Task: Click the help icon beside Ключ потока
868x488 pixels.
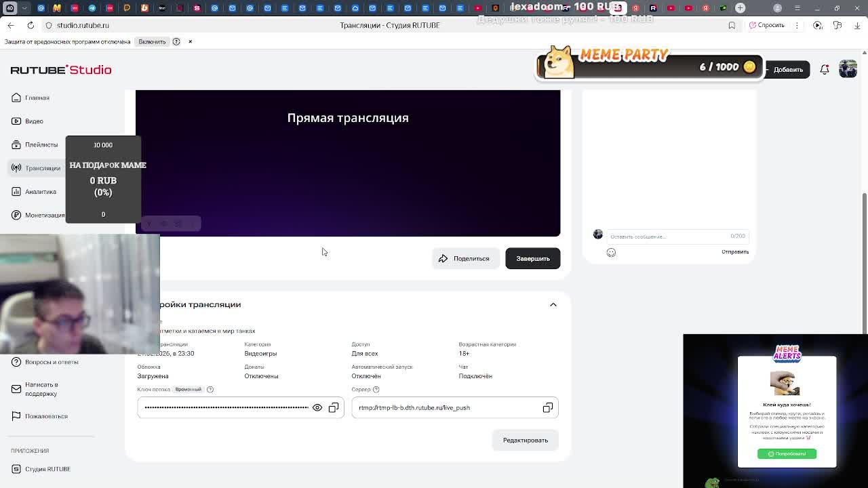Action: click(210, 390)
